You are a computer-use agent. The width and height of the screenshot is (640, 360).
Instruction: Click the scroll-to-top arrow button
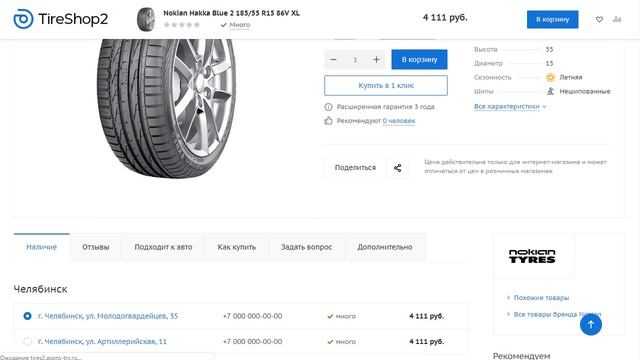pos(591,324)
